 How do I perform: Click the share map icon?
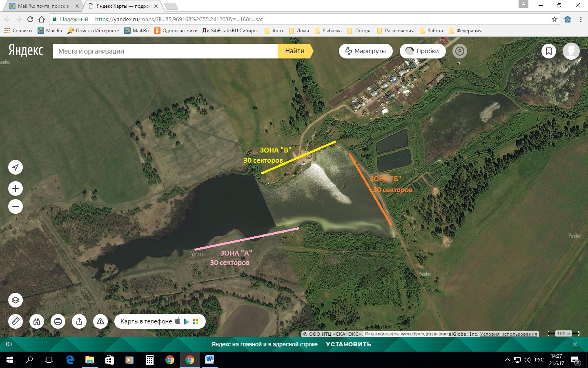[x=79, y=321]
